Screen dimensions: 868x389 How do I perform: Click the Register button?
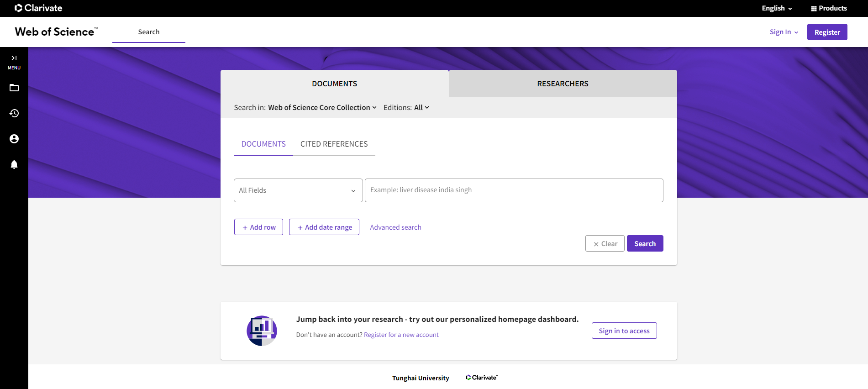[x=827, y=32]
